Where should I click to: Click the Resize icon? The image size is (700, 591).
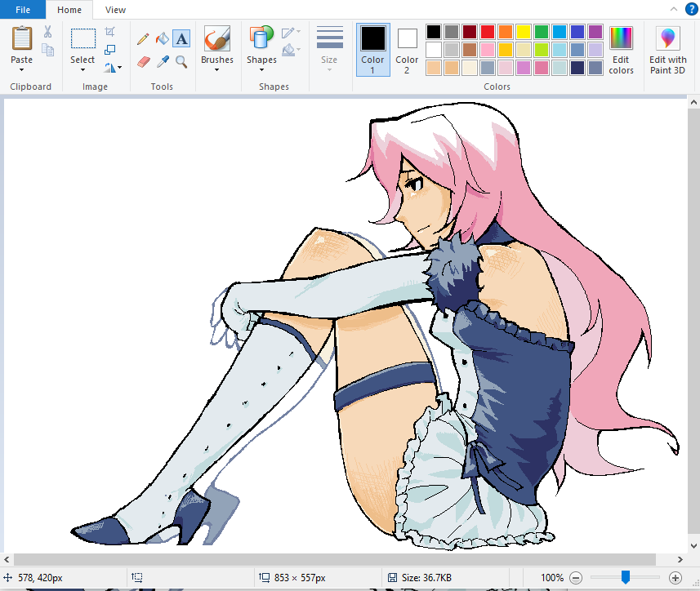pos(110,50)
